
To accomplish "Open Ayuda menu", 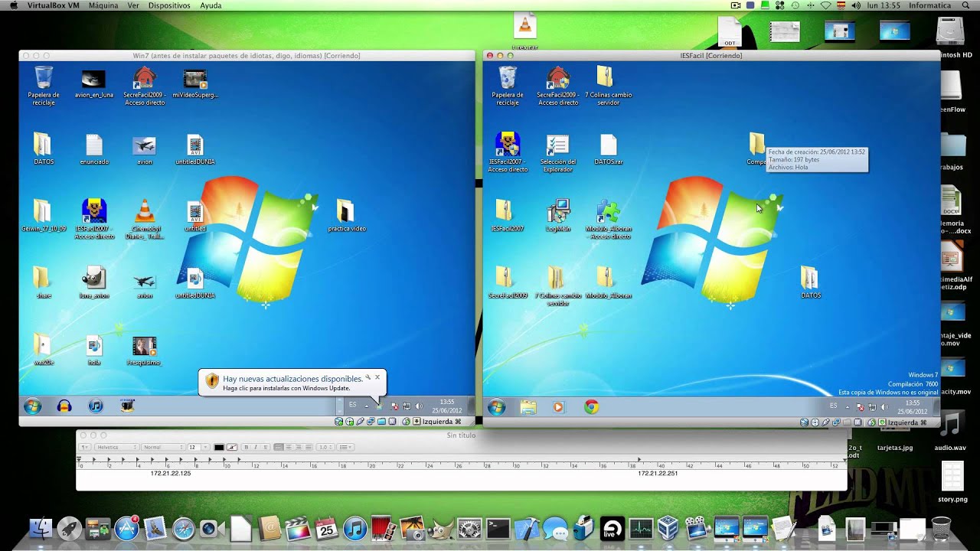I will (x=210, y=5).
